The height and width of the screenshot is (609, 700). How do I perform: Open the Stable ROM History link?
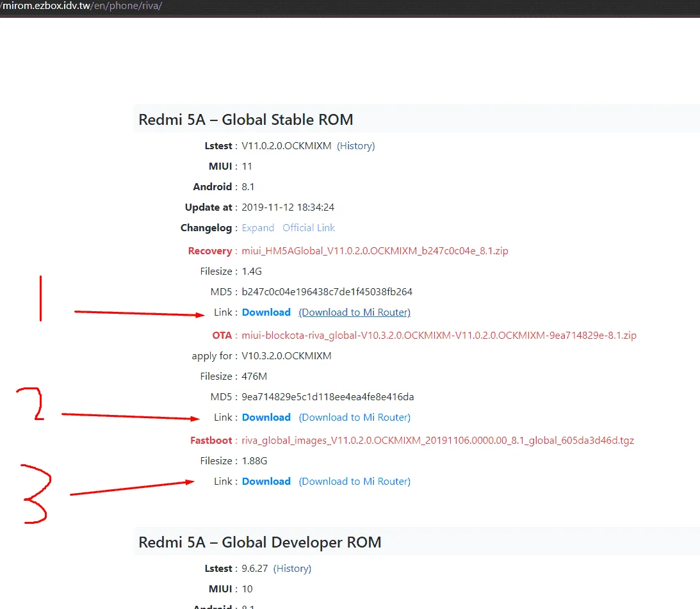pos(356,146)
